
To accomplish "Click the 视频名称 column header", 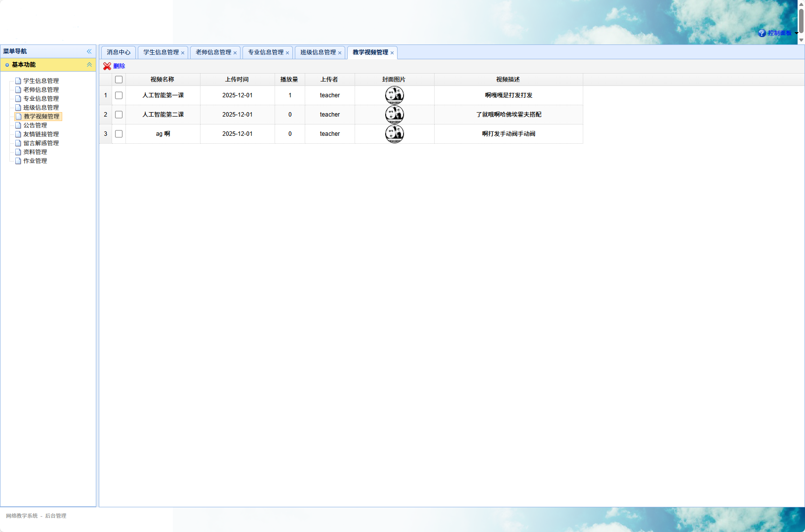I will (x=162, y=80).
